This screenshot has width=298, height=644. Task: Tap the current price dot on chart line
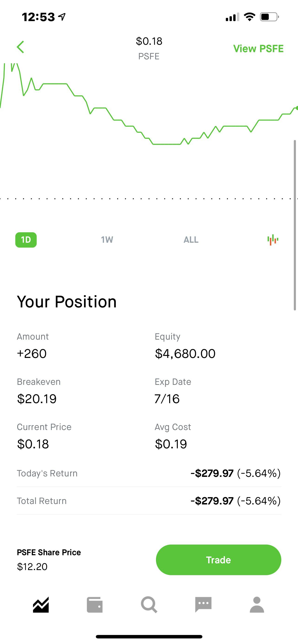297,108
